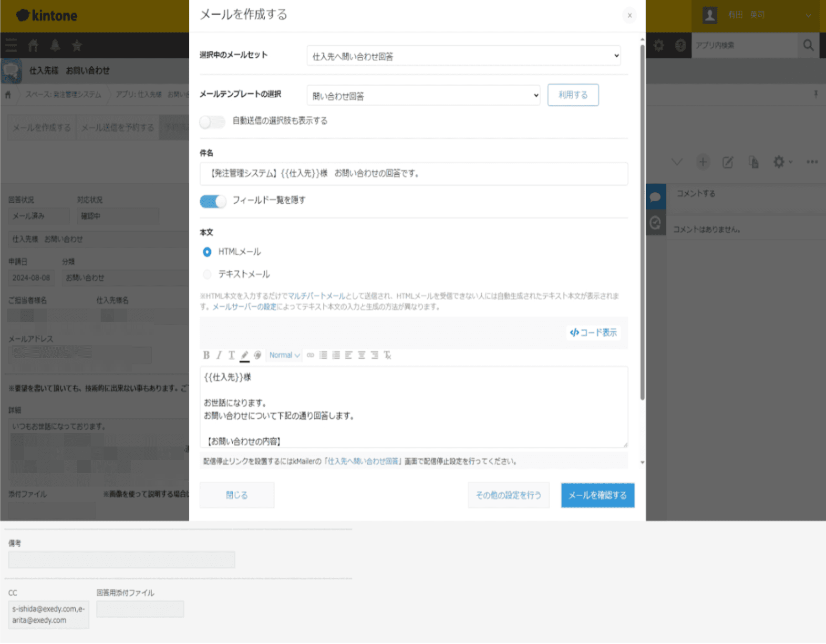
Task: Follow the マルチパートメール link
Action: (316, 296)
